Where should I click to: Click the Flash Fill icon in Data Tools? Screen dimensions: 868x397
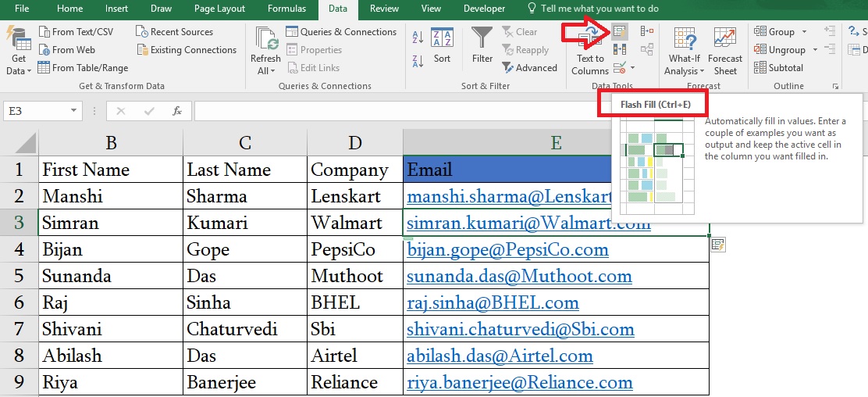point(620,32)
